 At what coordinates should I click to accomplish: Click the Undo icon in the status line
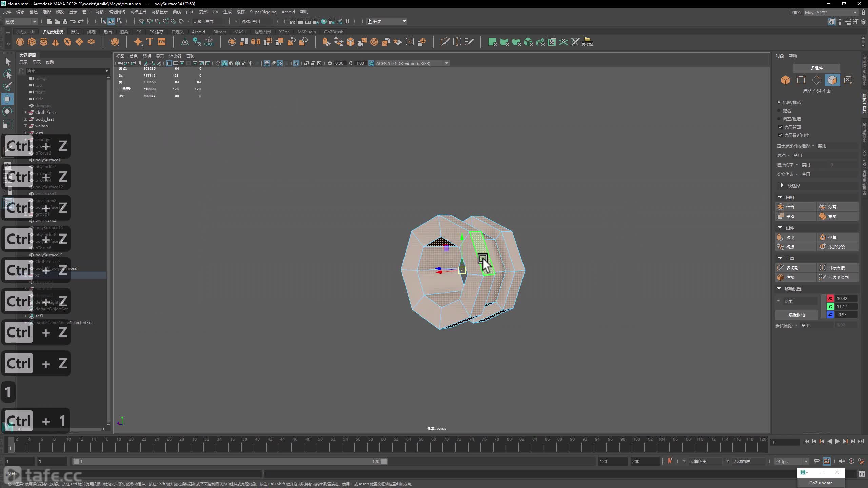pos(73,21)
